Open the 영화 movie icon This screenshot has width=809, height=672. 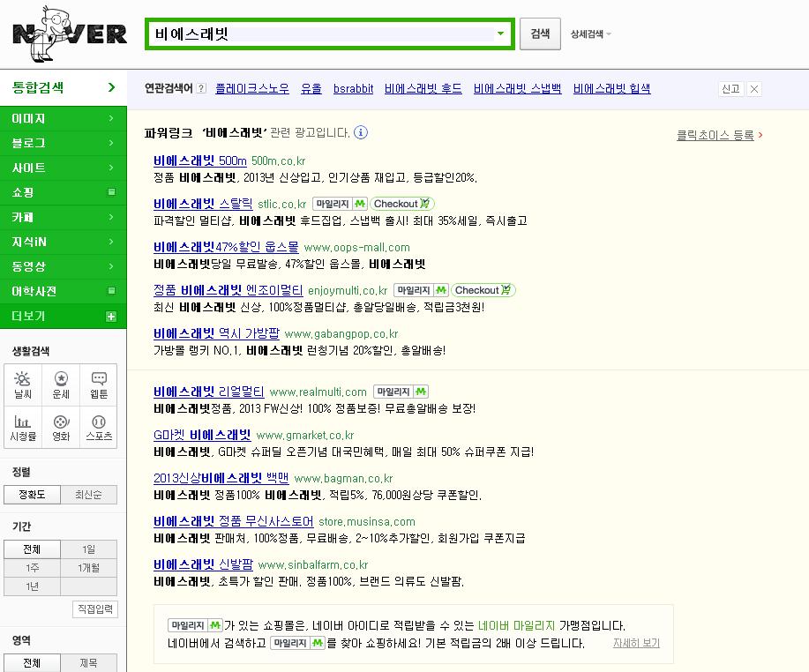click(x=61, y=427)
